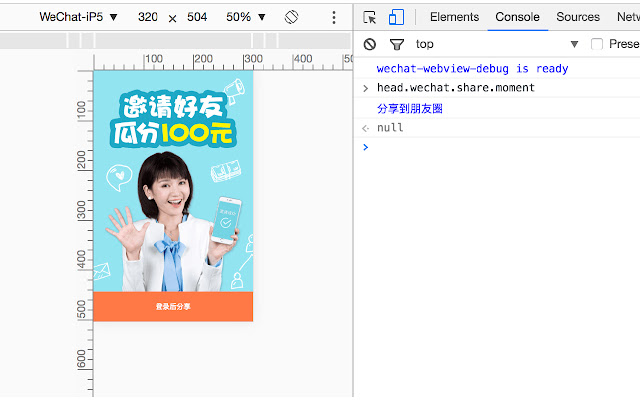Viewport: 640px width, 400px height.
Task: Open the top execution context dropdown
Action: 497,44
